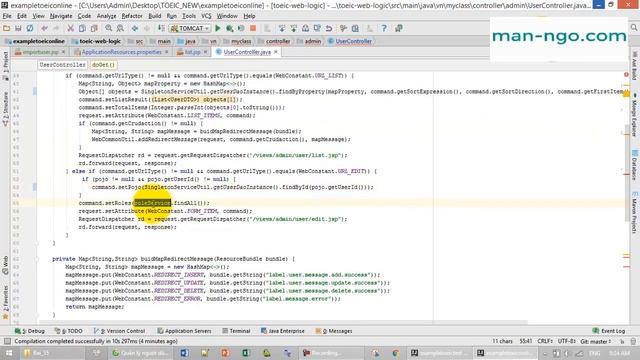Open the Database side panel

(635, 165)
